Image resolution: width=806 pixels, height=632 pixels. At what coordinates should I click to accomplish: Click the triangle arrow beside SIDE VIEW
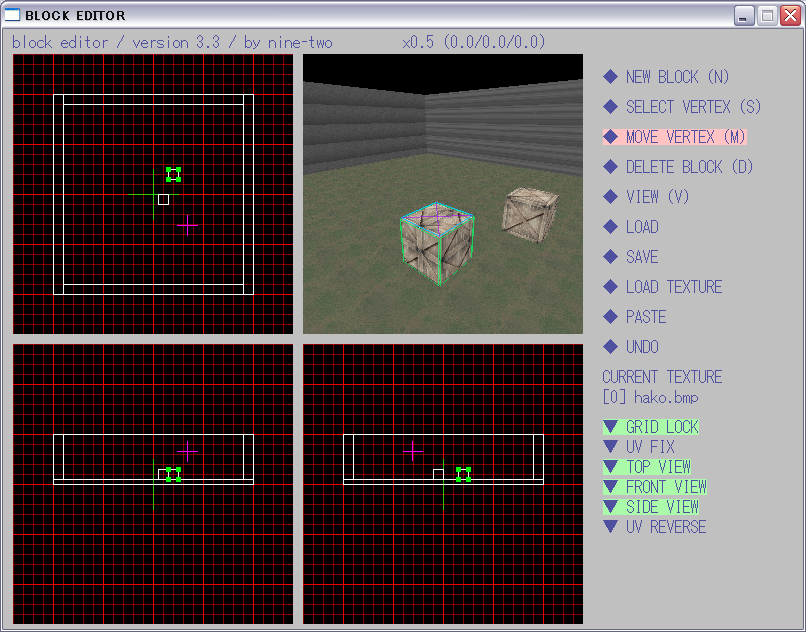click(610, 507)
